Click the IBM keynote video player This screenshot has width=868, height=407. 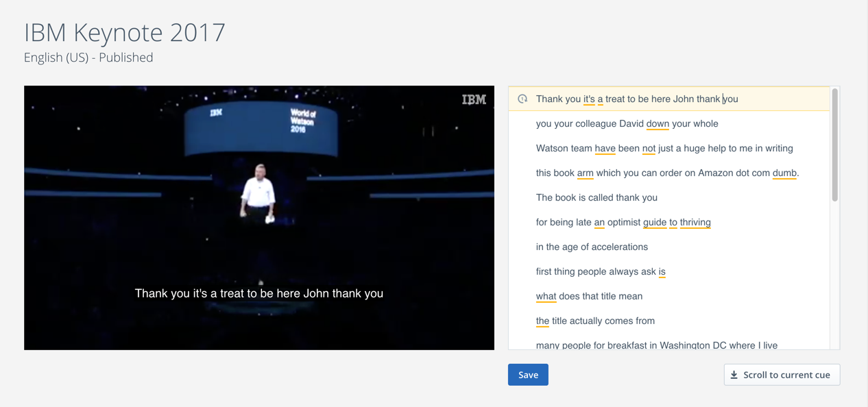259,218
